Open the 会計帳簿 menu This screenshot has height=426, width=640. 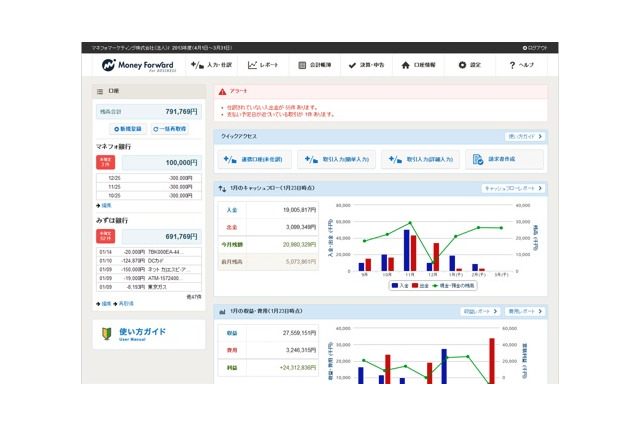pyautogui.click(x=316, y=65)
